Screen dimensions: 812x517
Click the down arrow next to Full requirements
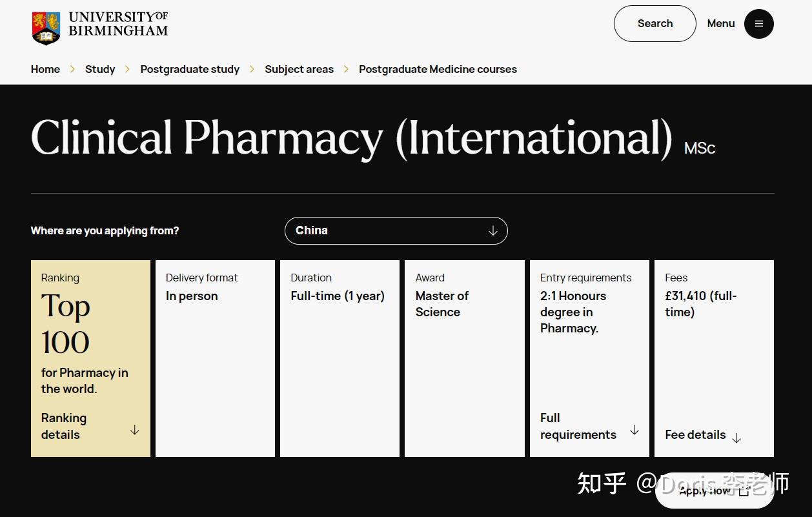tap(634, 430)
